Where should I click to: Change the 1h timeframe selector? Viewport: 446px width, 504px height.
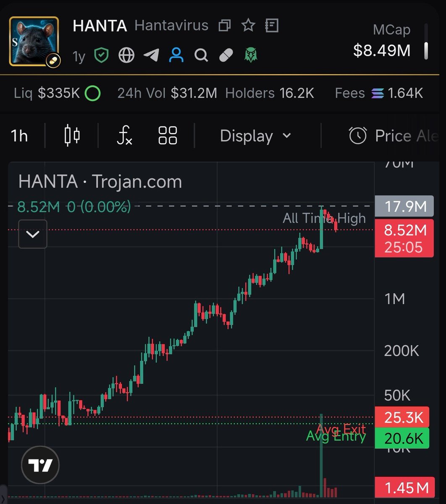[19, 136]
